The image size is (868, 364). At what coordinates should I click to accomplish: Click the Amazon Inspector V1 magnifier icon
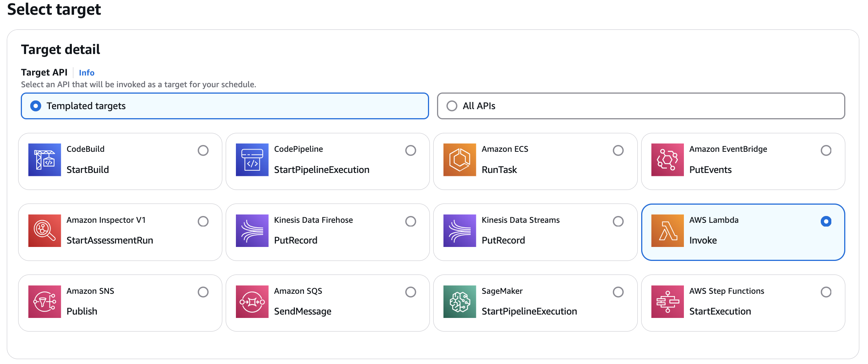tap(45, 231)
